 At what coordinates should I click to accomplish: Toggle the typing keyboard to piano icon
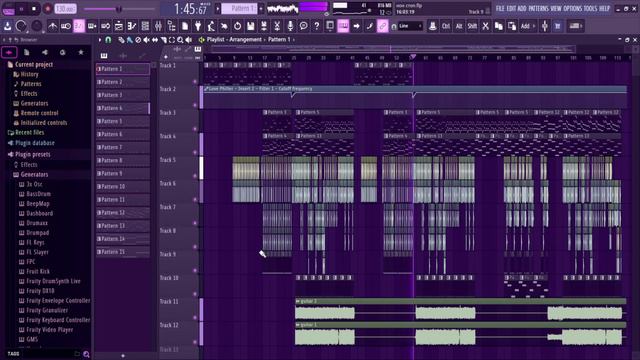coord(343,26)
